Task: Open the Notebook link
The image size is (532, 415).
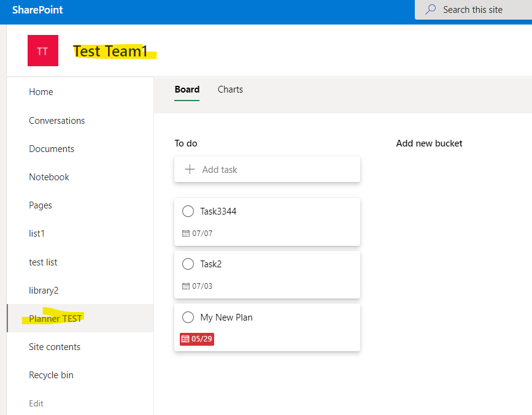Action: 49,177
